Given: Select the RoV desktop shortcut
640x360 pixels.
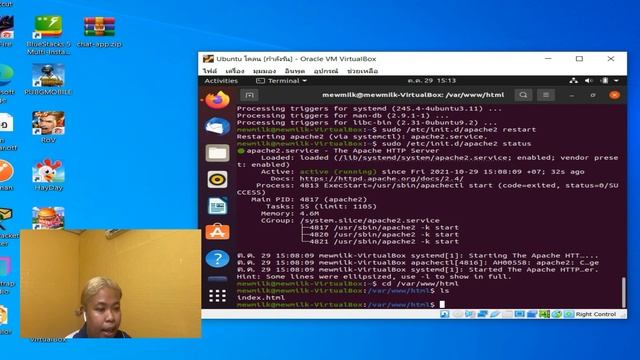Looking at the screenshot, I should (x=48, y=127).
